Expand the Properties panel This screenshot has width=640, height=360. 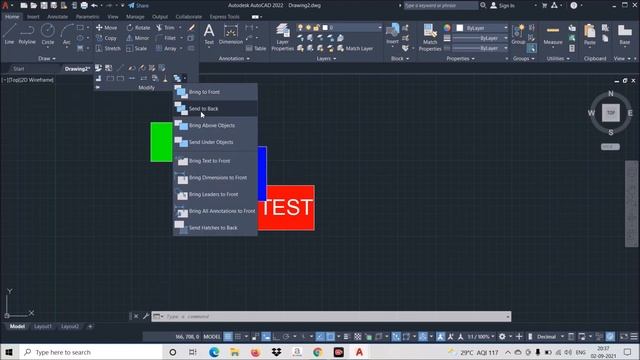pos(460,59)
